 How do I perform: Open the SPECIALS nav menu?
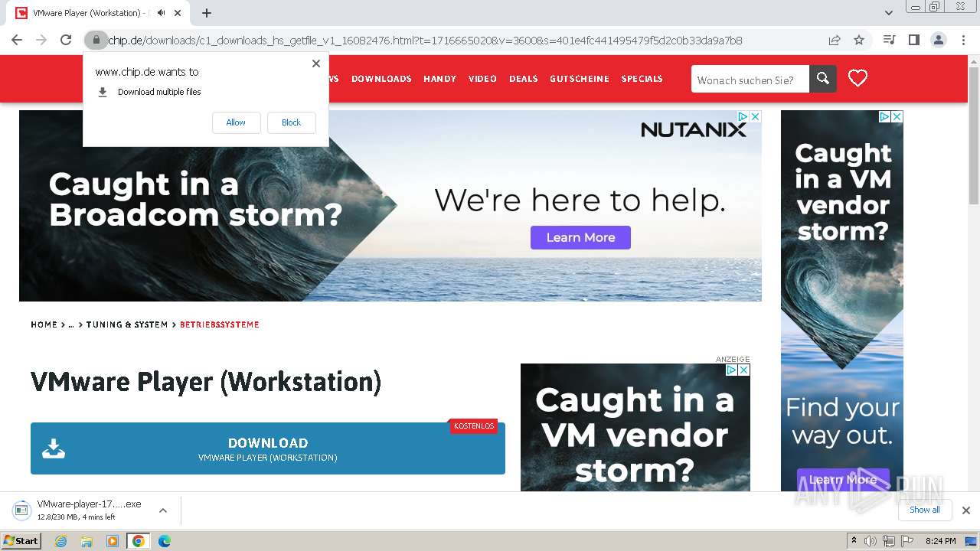pos(642,79)
